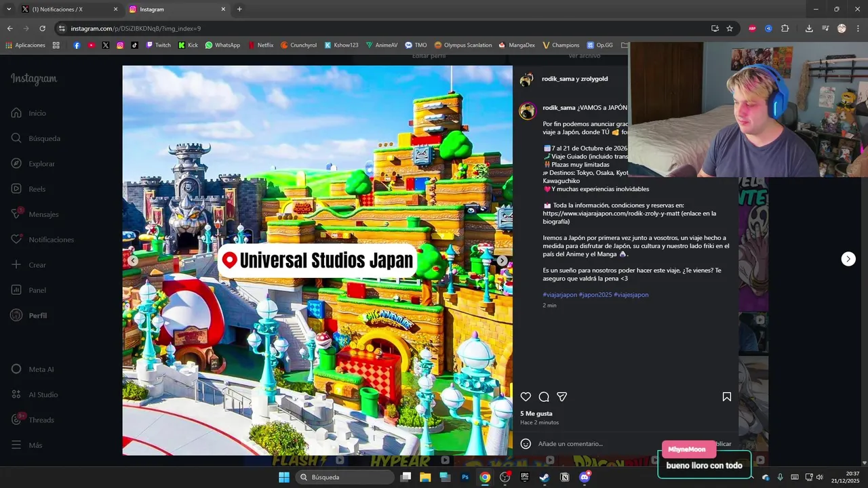Share the post with the paper plane icon
This screenshot has width=868, height=488.
561,396
